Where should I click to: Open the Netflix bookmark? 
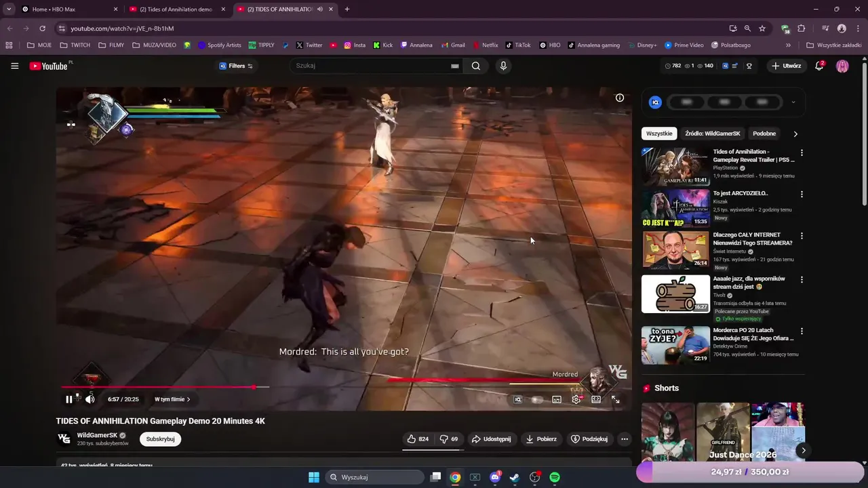point(485,45)
